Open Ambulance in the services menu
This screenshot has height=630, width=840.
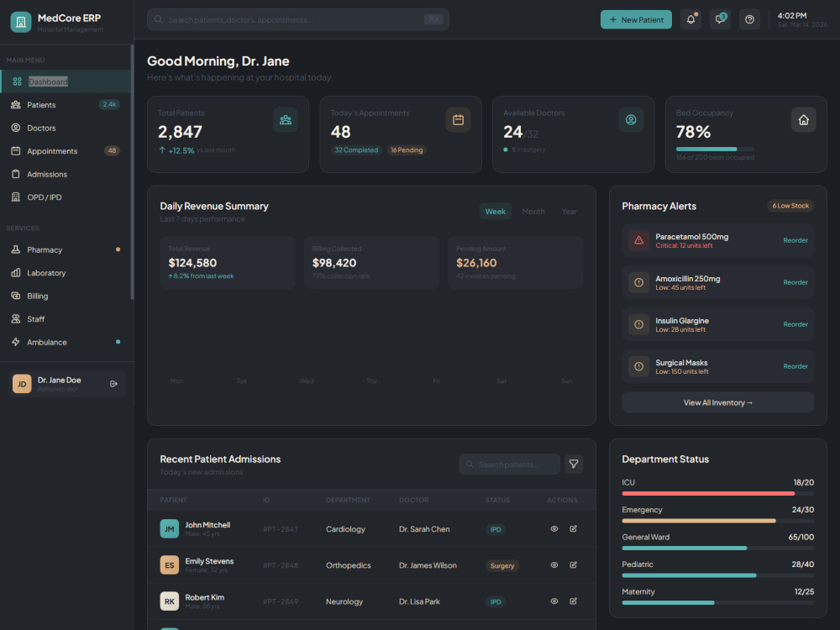coord(66,342)
